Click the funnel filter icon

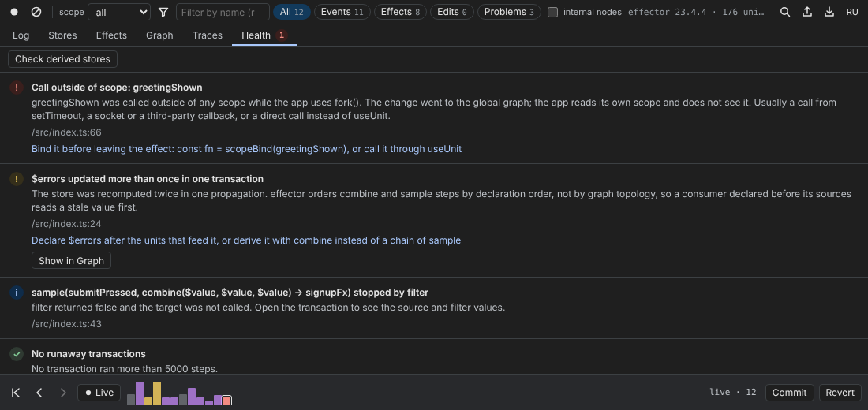tap(163, 12)
